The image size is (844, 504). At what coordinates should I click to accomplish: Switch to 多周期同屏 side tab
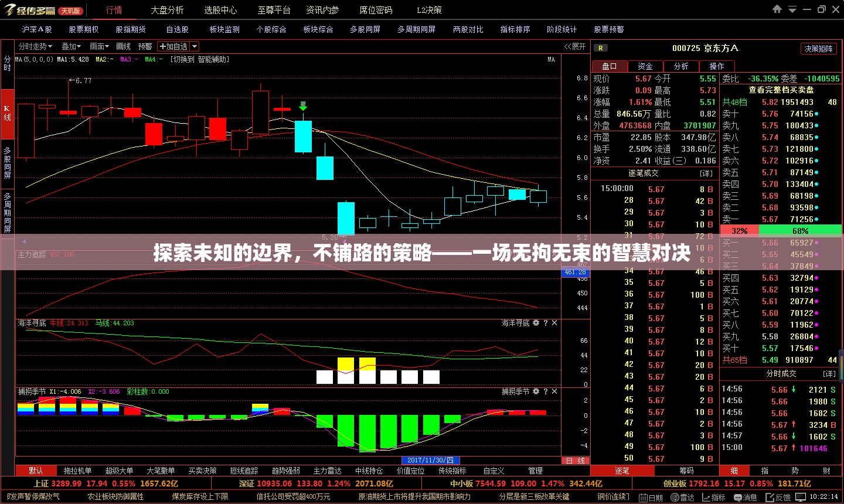[7, 212]
